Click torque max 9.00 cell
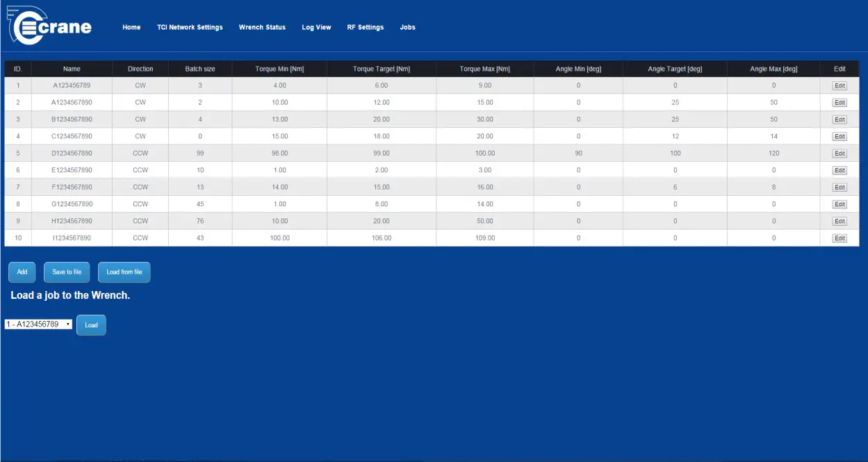868x462 pixels. tap(485, 85)
